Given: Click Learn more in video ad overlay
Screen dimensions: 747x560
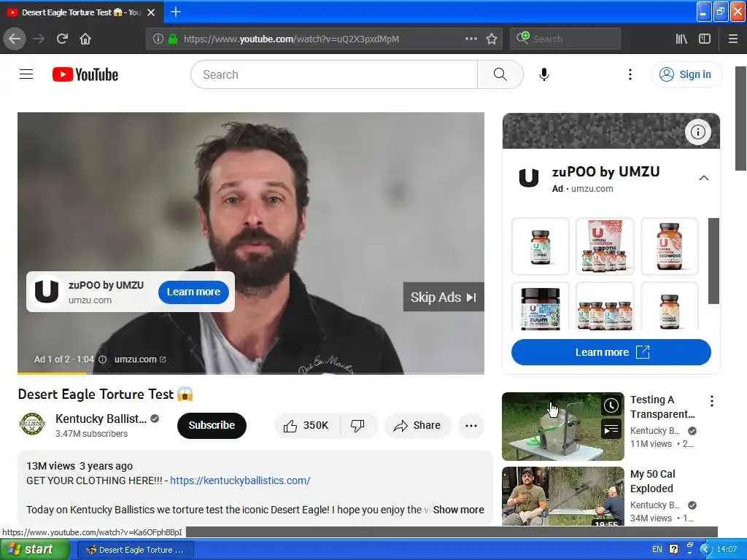Looking at the screenshot, I should pos(193,292).
